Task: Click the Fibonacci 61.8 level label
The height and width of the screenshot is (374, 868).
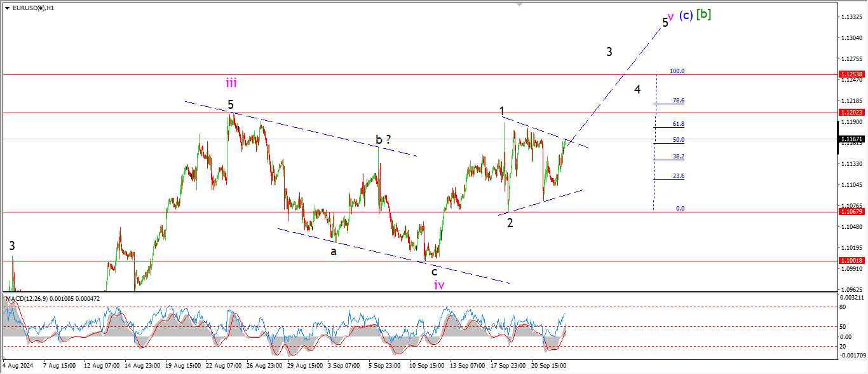Action: point(679,124)
